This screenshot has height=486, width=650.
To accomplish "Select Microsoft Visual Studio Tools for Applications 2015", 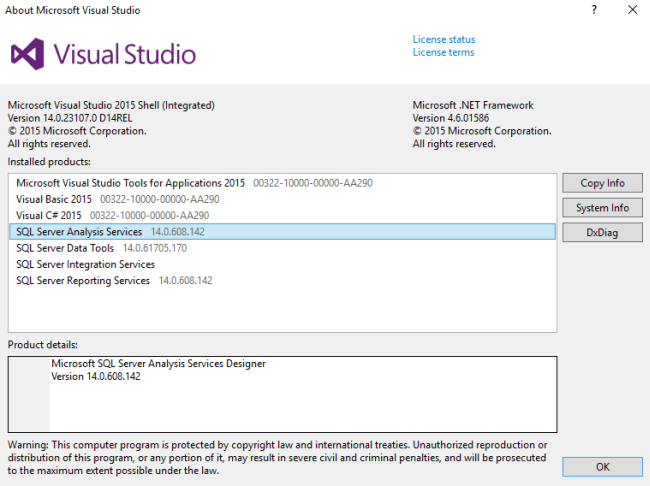I will (282, 183).
